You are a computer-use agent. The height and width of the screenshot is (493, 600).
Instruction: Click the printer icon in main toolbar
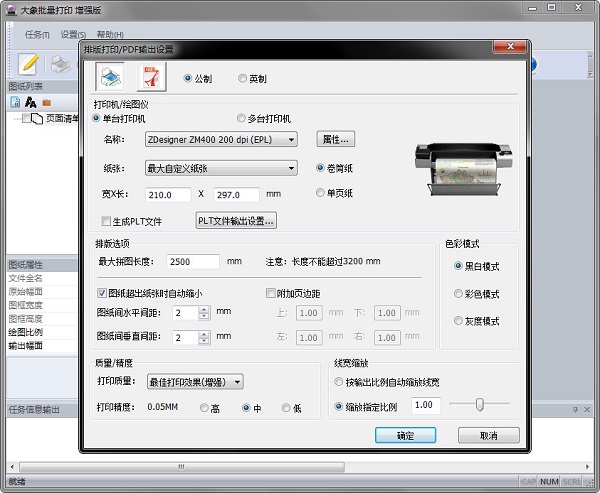pyautogui.click(x=61, y=63)
